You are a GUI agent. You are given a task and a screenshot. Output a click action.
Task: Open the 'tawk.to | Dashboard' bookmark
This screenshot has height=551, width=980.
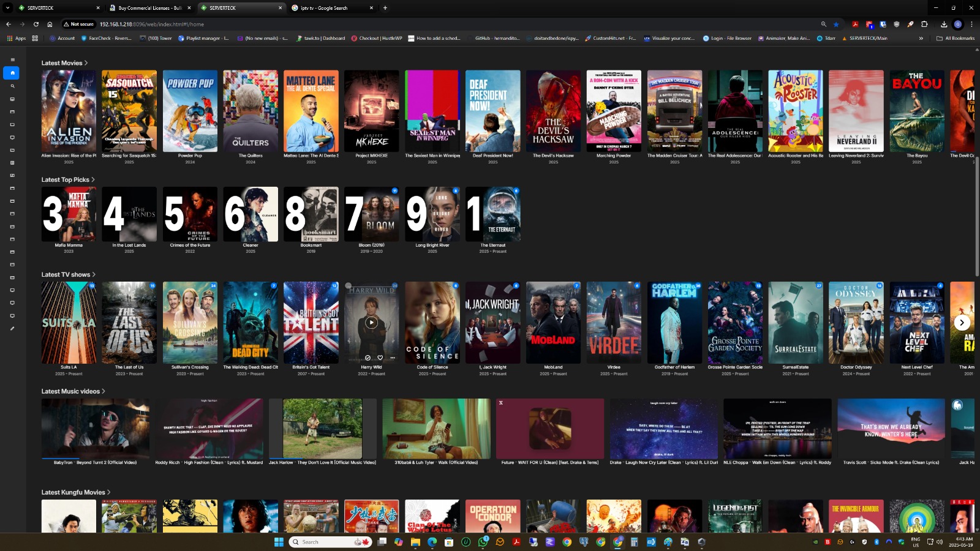[320, 38]
